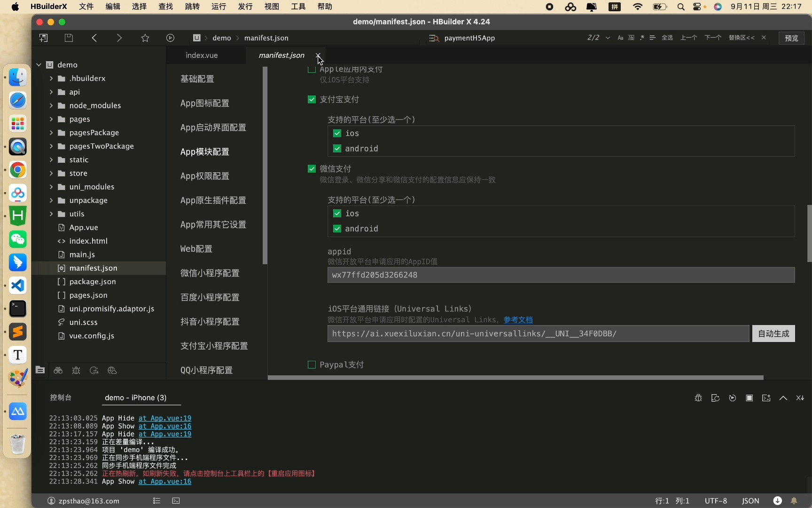Uncheck the 微信支付 checkbox
The image size is (812, 508).
(312, 169)
